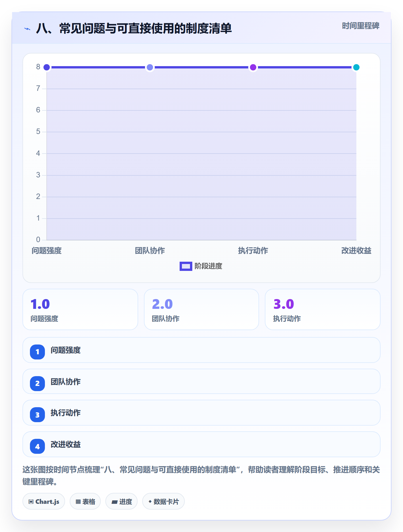Open the 3.0 执行动作 data card
Viewport: 403px width, 532px height.
323,309
